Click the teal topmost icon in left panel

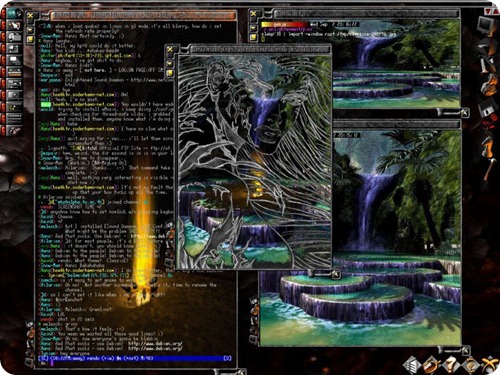click(x=14, y=14)
